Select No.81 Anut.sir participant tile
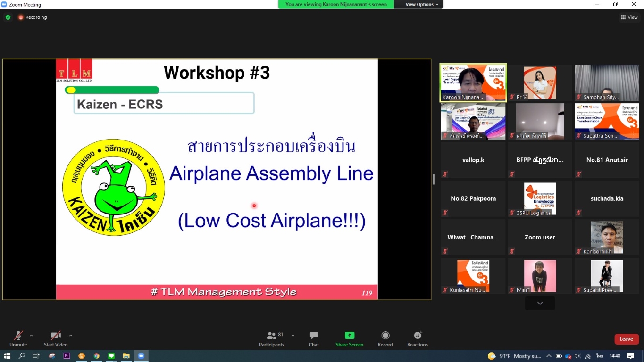This screenshot has width=644, height=362. pyautogui.click(x=607, y=160)
